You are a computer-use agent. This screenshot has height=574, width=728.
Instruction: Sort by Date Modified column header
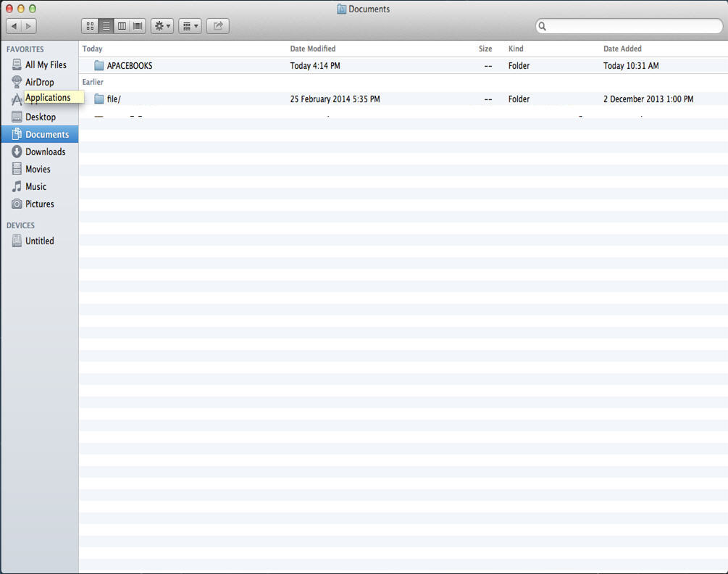313,49
